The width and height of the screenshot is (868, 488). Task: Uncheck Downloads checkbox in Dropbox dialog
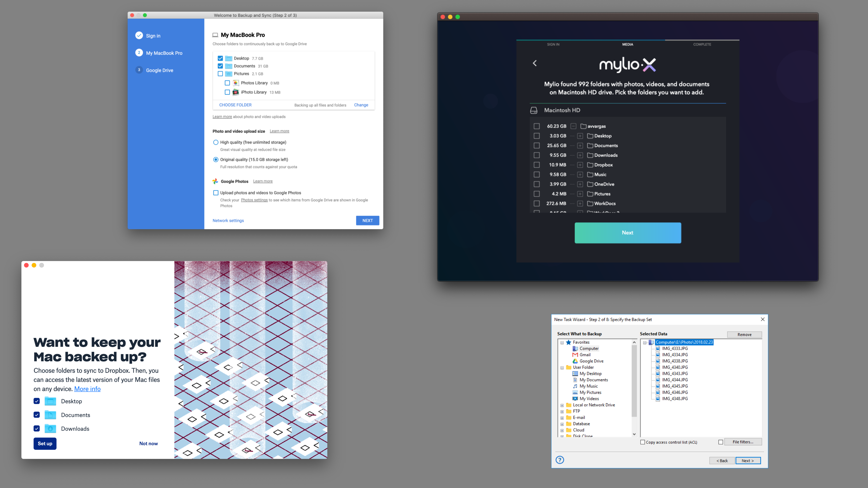pos(37,429)
